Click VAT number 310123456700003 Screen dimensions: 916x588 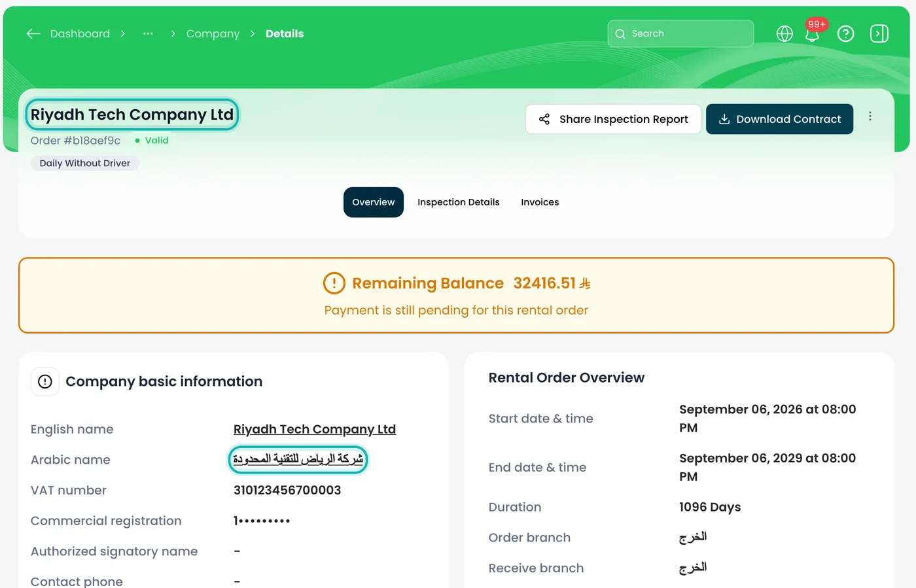tap(287, 490)
